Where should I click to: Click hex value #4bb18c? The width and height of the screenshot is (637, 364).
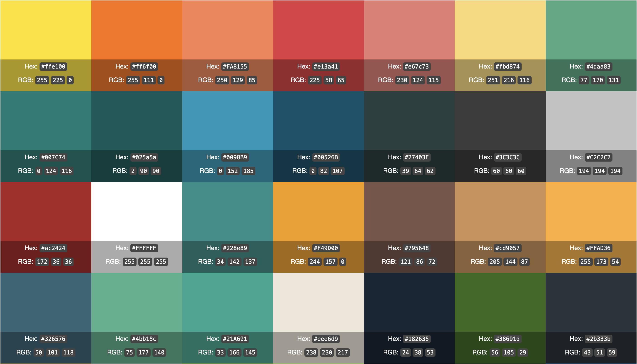click(144, 339)
